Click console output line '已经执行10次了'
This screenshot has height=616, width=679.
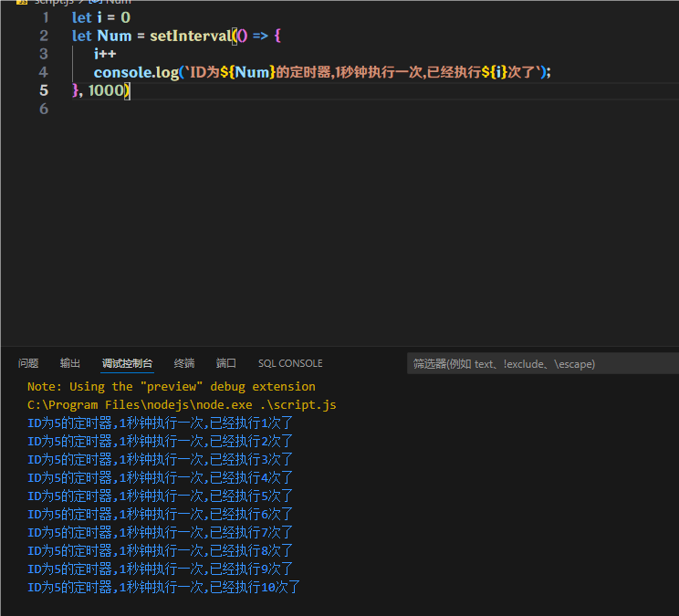[163, 588]
